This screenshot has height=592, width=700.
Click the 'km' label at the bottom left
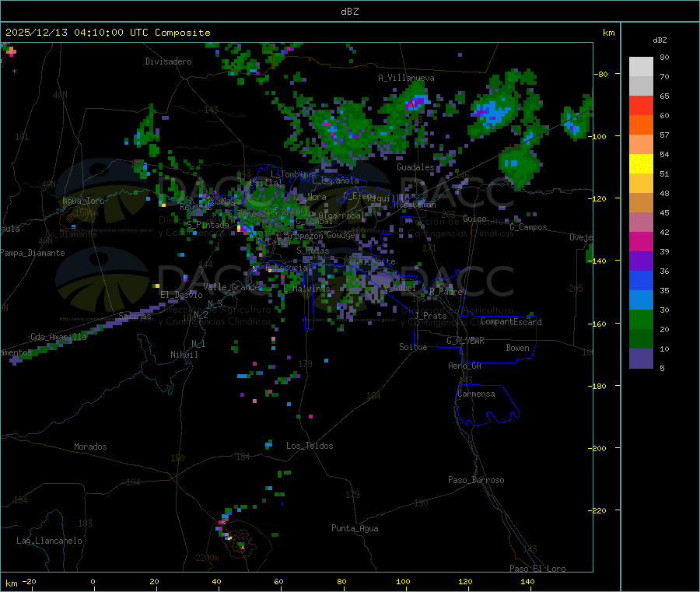[11, 583]
